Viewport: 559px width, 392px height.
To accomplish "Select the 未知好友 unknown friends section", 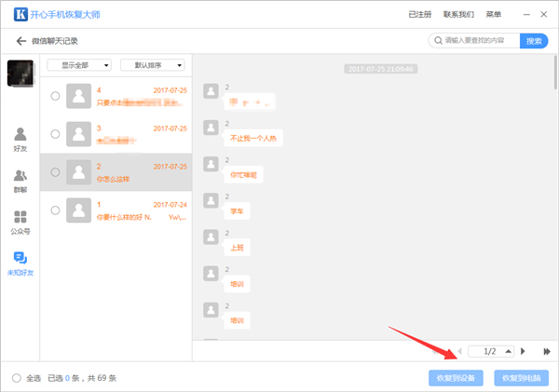I will tap(20, 264).
